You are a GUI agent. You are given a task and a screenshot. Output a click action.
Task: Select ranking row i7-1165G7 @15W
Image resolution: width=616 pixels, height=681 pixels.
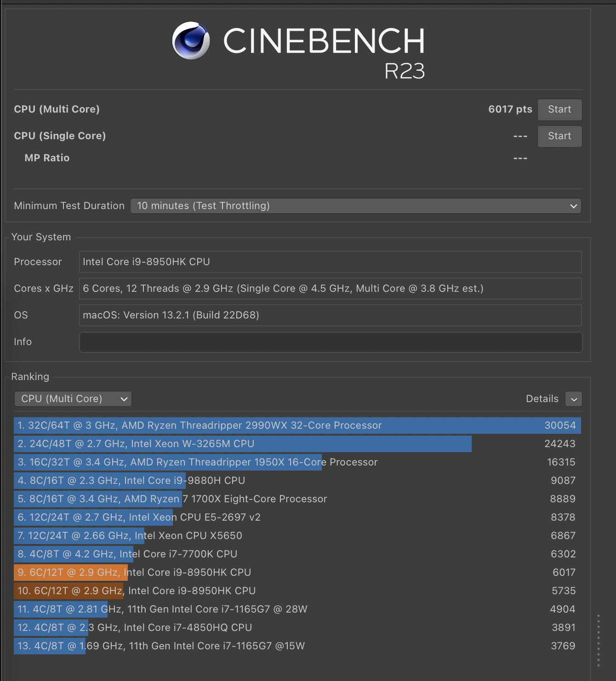tap(297, 646)
